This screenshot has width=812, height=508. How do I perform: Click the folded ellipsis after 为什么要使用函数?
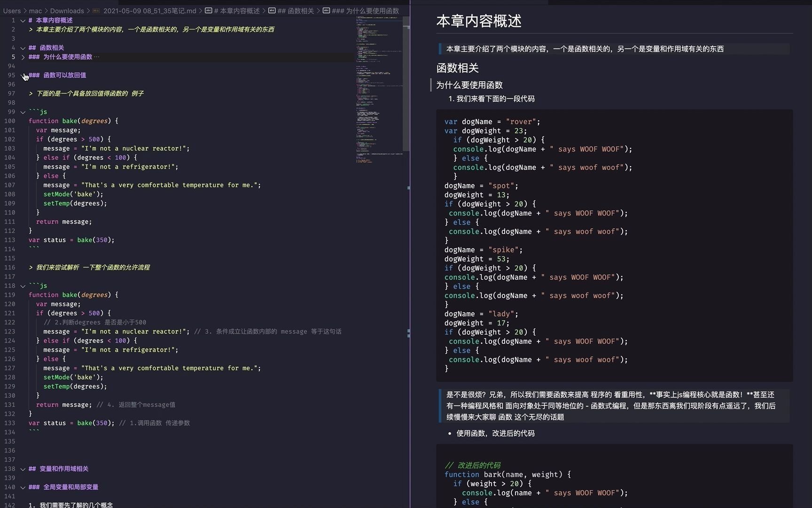tap(97, 57)
